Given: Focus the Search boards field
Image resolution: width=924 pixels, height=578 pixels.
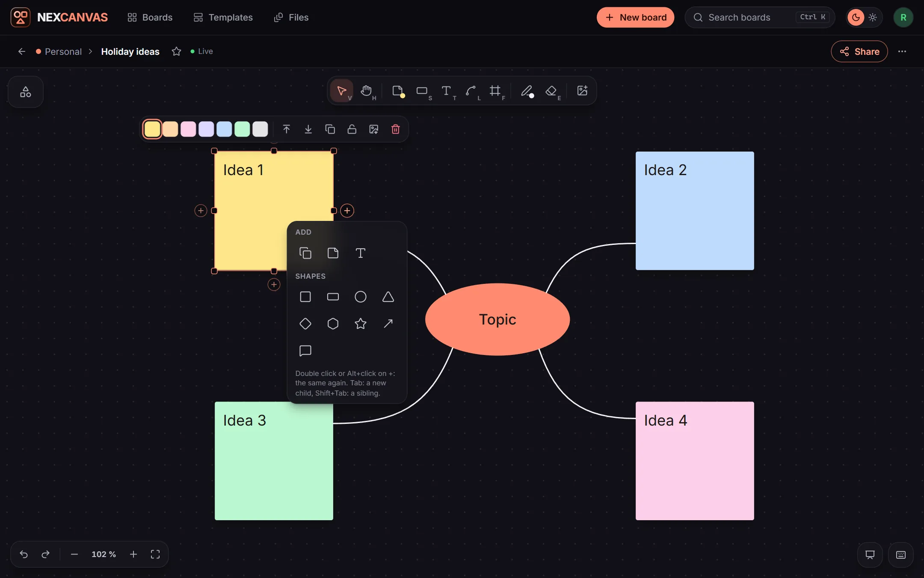Looking at the screenshot, I should [x=760, y=18].
